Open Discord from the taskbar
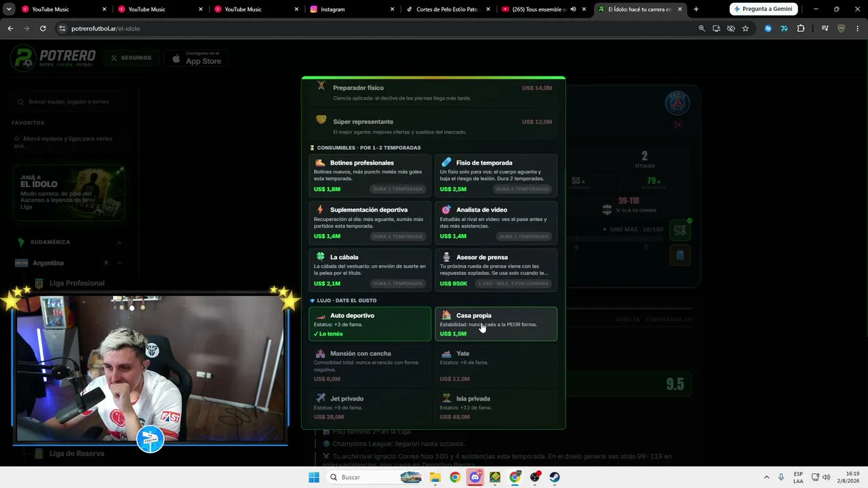 [475, 477]
